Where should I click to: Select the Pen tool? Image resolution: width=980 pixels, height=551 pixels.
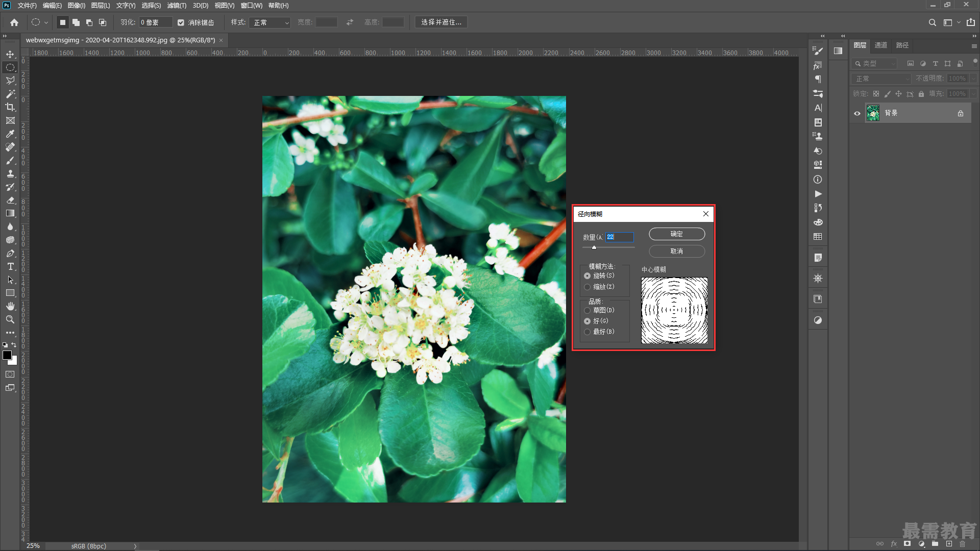point(10,253)
